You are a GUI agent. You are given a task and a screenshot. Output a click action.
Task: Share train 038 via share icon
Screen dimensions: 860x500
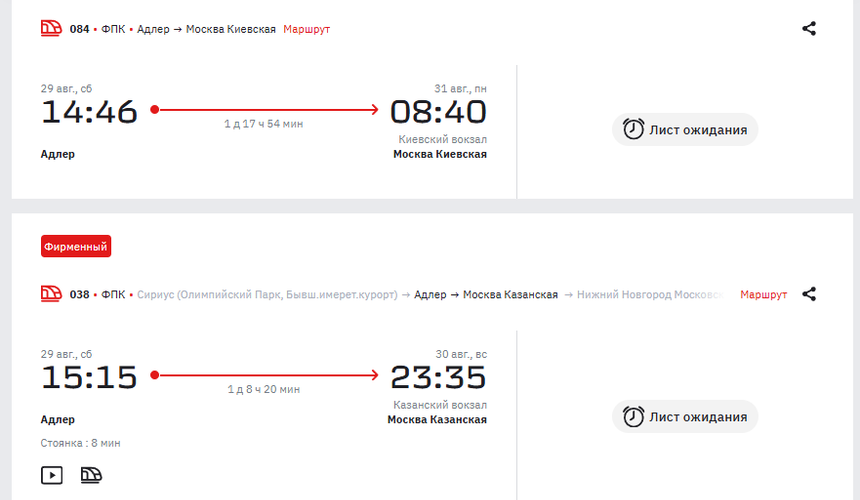pos(809,294)
